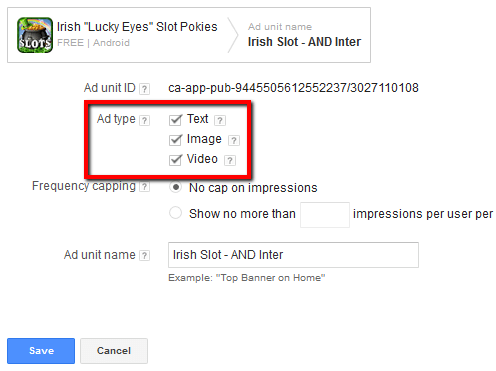Screen dimensions: 496x371
Task: Click Irish "Lucky Eyes" Slot Pokies title
Action: pyautogui.click(x=137, y=27)
